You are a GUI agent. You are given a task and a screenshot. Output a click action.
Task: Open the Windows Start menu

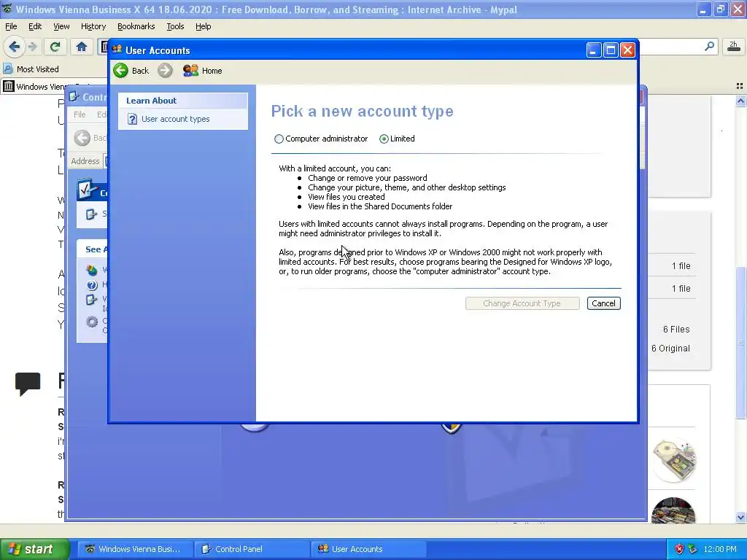click(x=34, y=549)
